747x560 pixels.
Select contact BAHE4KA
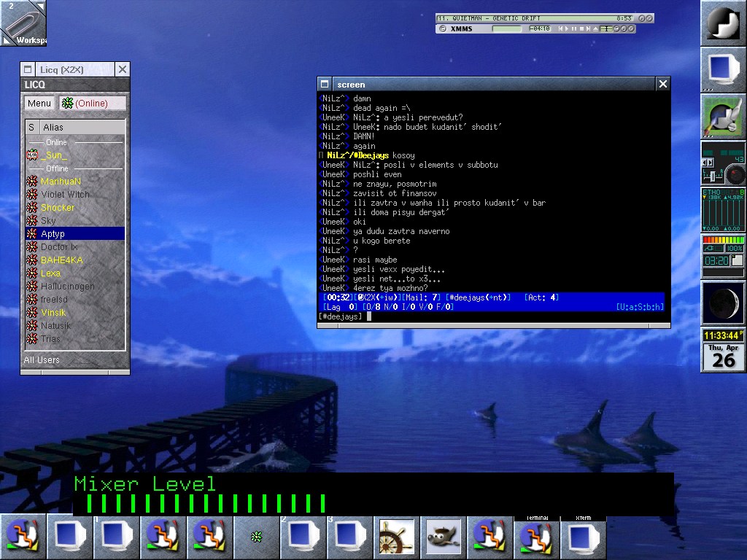(x=75, y=260)
